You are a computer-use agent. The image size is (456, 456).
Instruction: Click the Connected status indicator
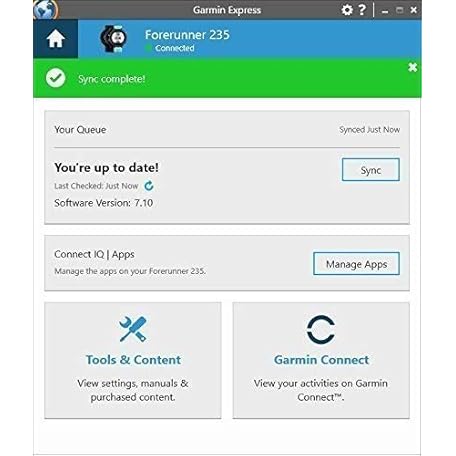(x=170, y=48)
